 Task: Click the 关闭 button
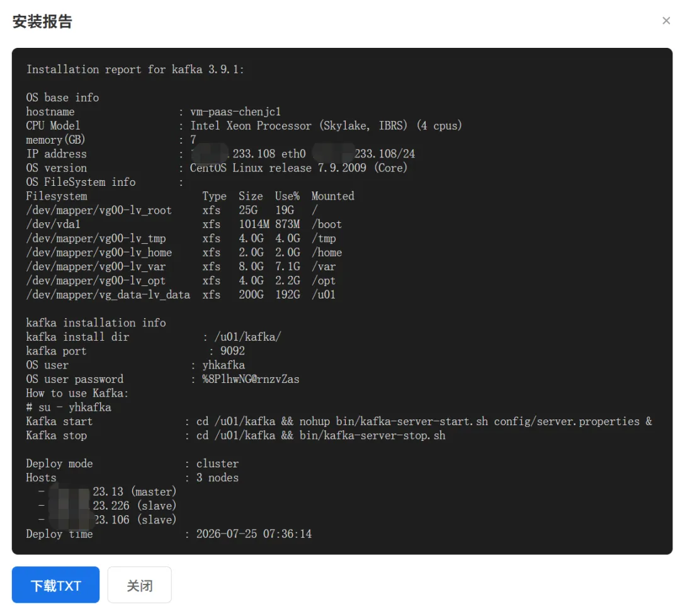(140, 585)
